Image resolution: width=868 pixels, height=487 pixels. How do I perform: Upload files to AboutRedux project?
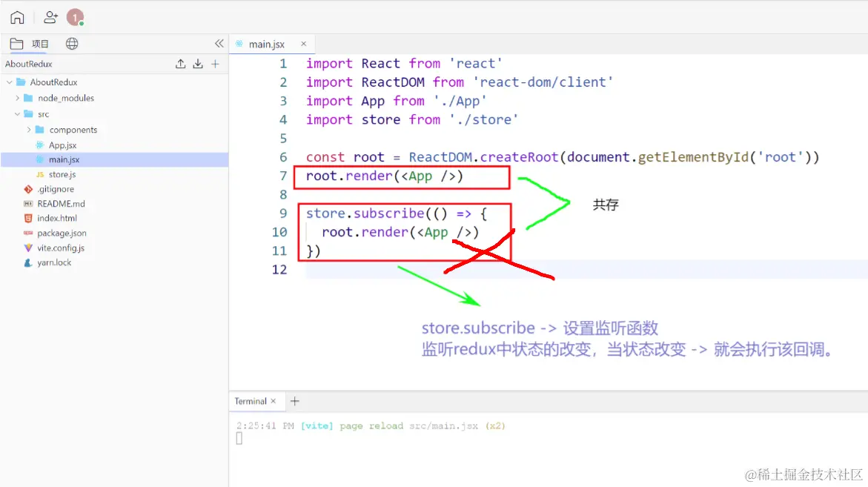pos(180,64)
